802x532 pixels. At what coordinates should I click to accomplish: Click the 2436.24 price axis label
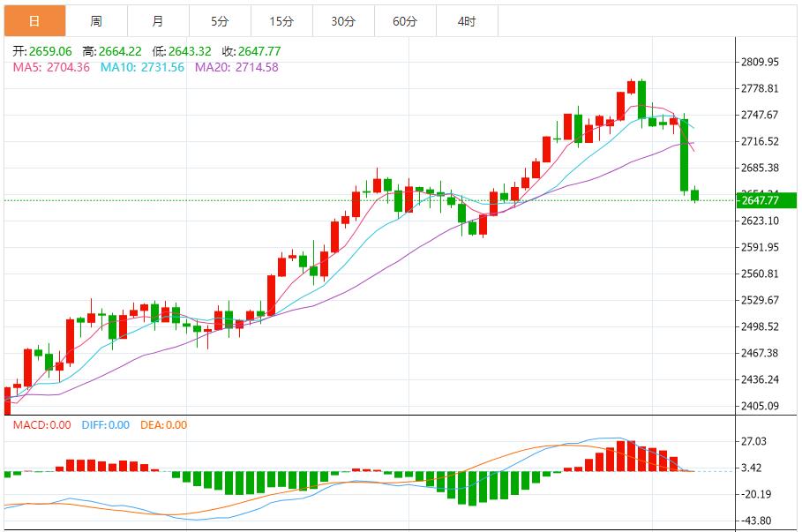click(760, 379)
